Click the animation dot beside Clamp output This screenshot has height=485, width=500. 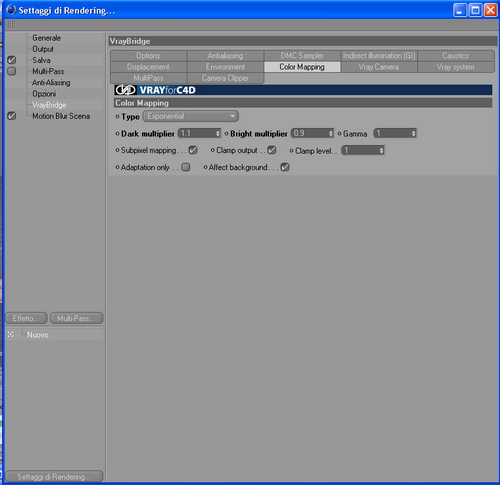coord(213,150)
